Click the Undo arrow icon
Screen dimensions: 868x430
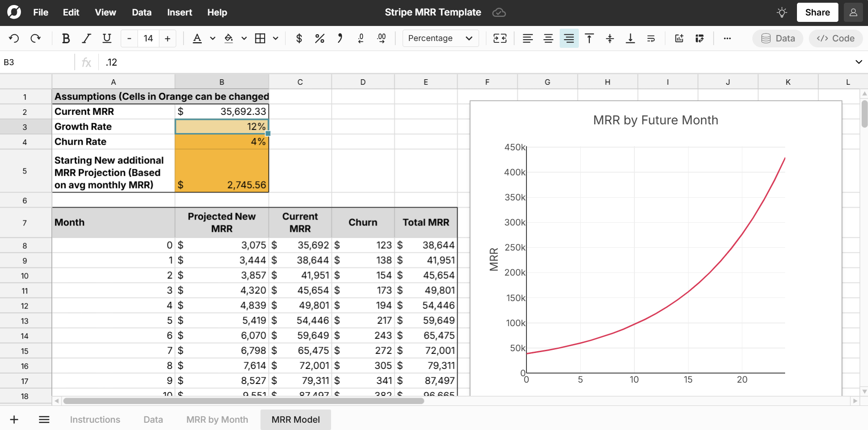[14, 38]
